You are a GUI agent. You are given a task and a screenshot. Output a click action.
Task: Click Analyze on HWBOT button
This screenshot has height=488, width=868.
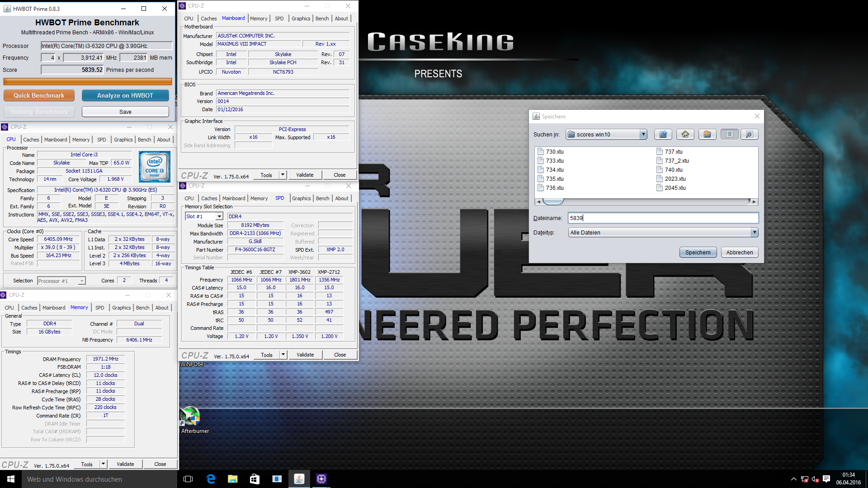tap(125, 95)
